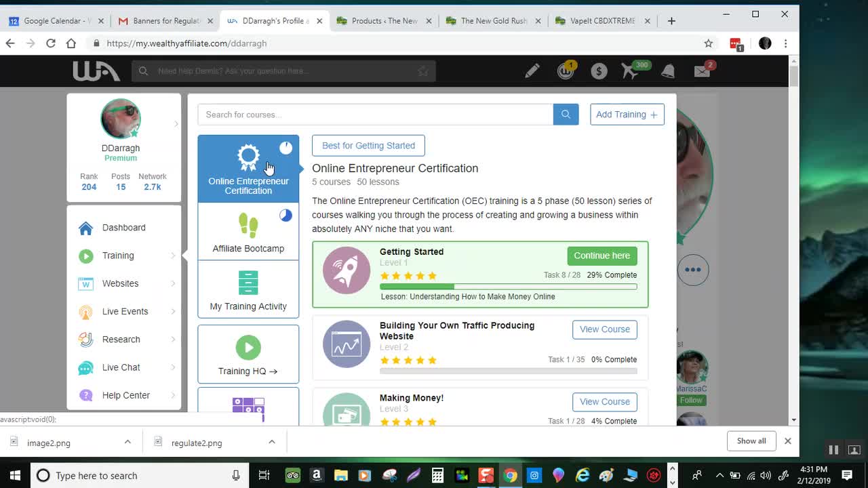Click the Building Your Own Traffic progress bar

(x=509, y=371)
